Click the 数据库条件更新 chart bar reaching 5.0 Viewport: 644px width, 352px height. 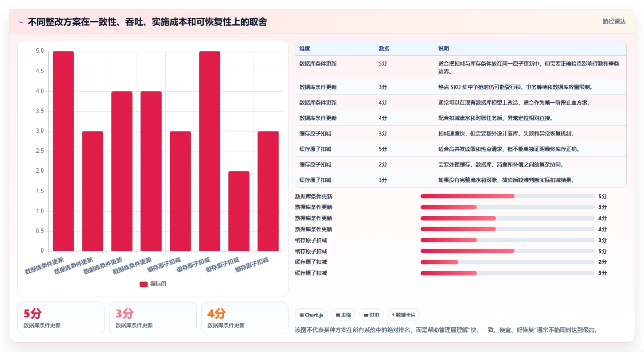63,151
